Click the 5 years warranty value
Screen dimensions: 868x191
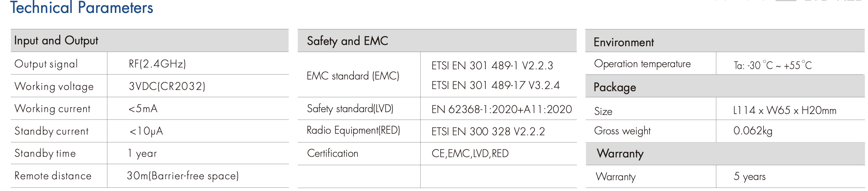coord(749,176)
